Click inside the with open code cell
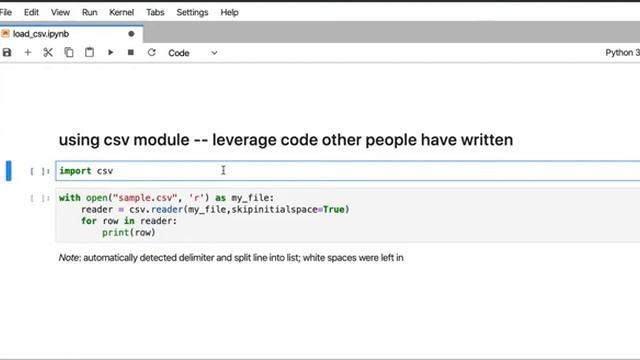 click(348, 215)
